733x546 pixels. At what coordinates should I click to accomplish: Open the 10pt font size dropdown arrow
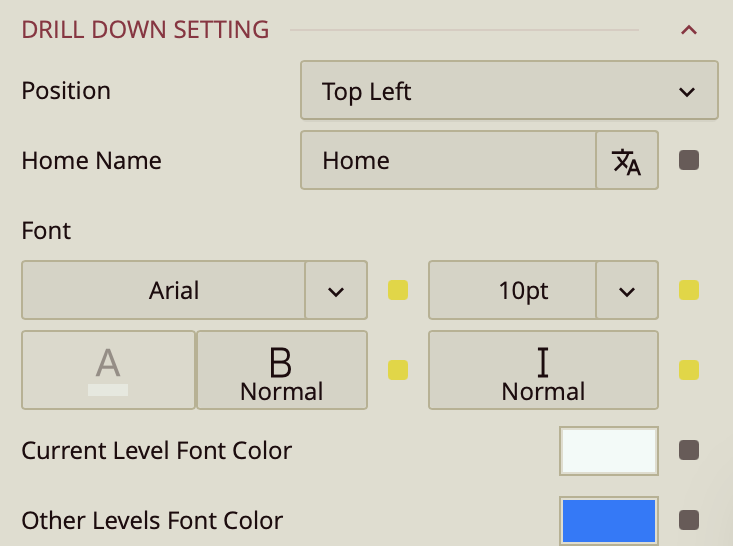(627, 291)
